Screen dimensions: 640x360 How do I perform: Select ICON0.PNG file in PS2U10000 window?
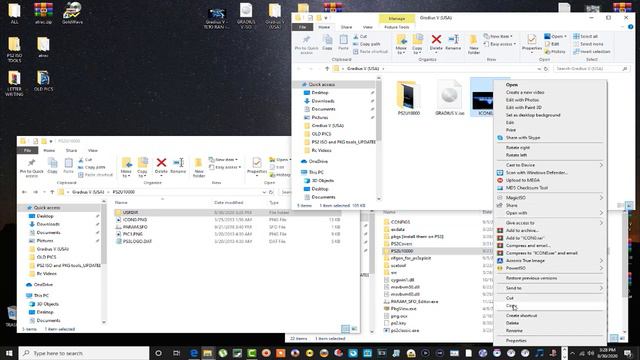[227, 220]
